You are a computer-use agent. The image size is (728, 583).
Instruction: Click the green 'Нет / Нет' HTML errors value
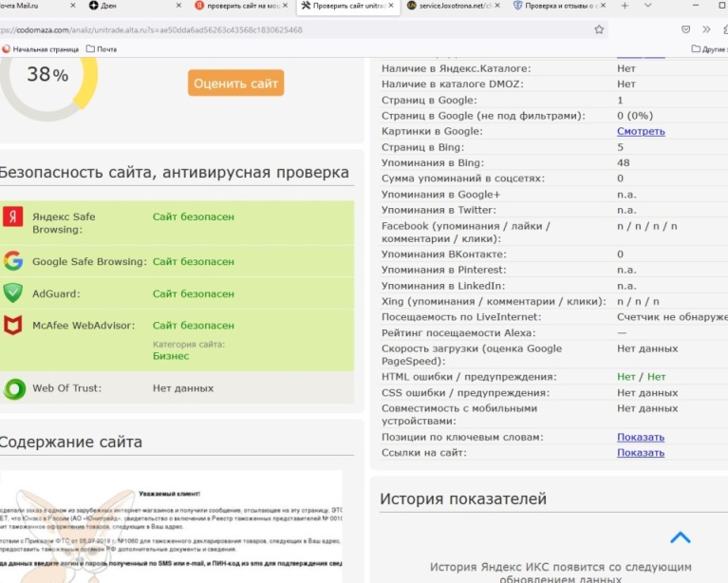pos(642,377)
